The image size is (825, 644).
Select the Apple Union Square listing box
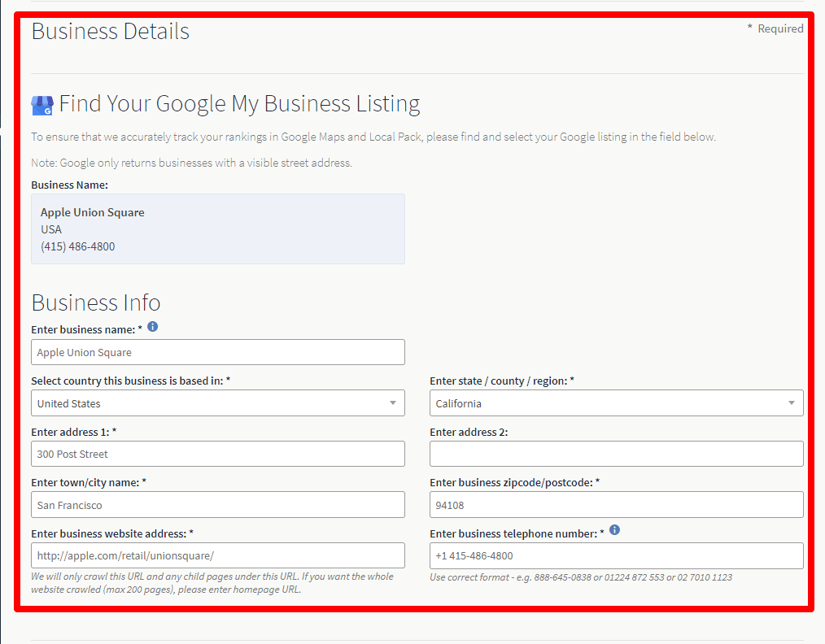tap(218, 228)
